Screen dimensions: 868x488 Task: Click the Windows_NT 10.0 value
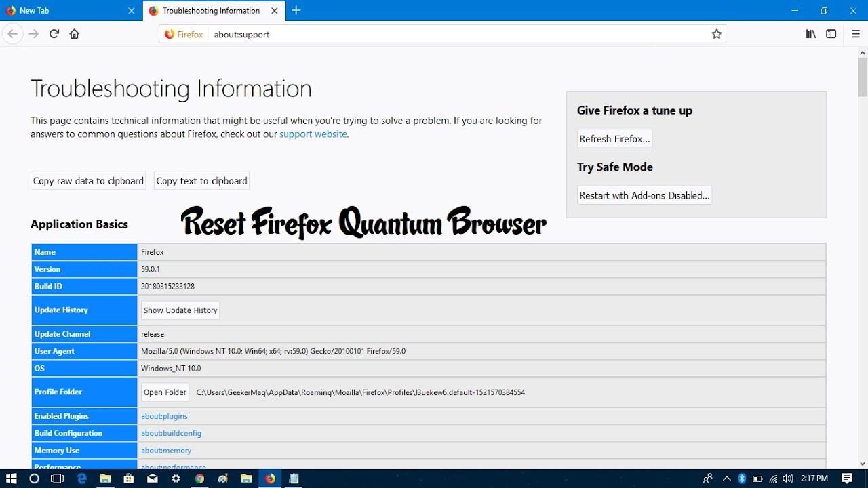[x=171, y=369]
